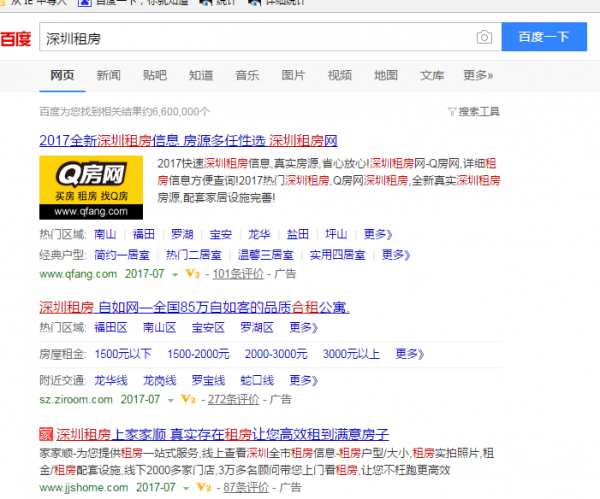The height and width of the screenshot is (499, 600).
Task: Click the Q房网 logo thumbnail
Action: [x=84, y=187]
